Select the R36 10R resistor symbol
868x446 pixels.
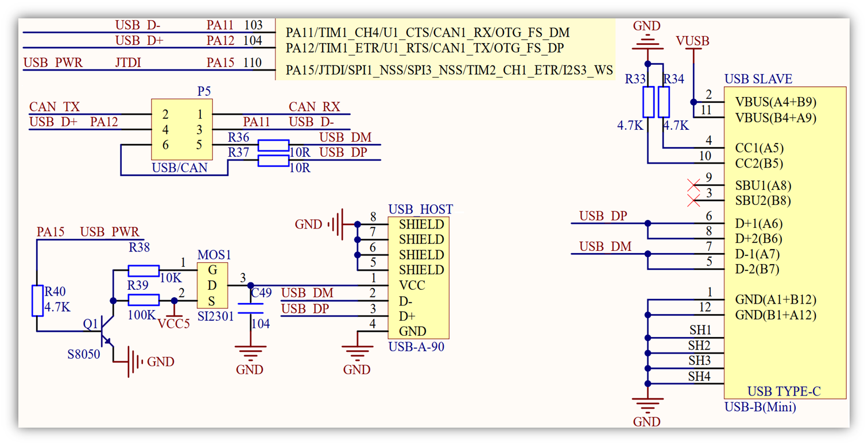(273, 145)
